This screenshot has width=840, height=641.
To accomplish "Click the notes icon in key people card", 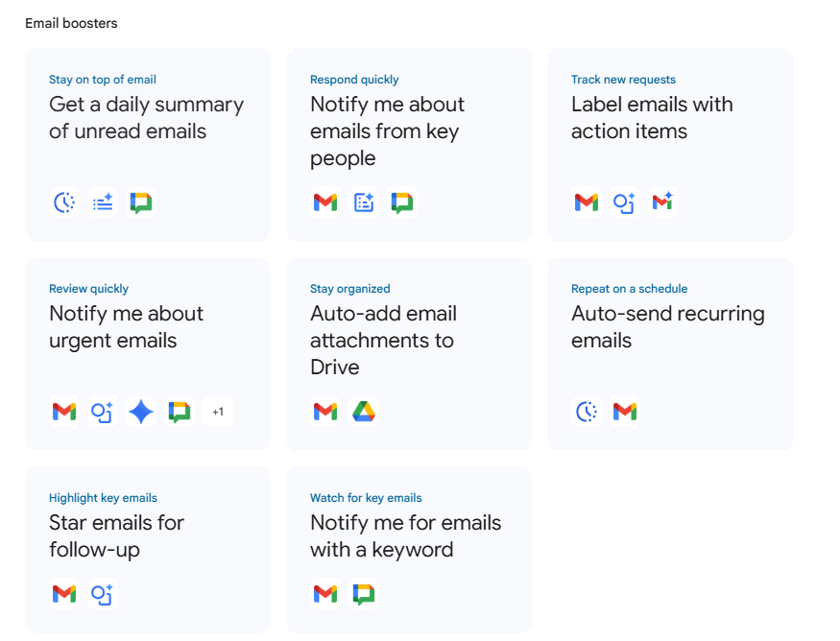I will (x=364, y=202).
